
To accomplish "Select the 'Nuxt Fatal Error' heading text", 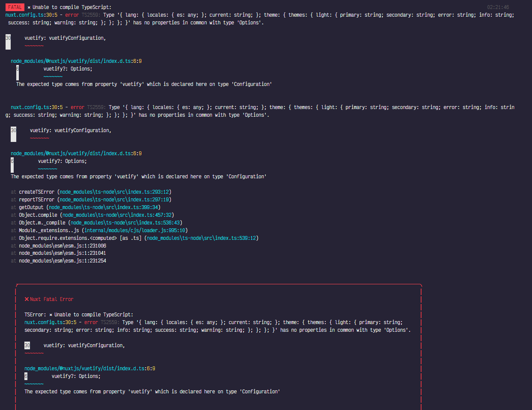I will [52, 299].
